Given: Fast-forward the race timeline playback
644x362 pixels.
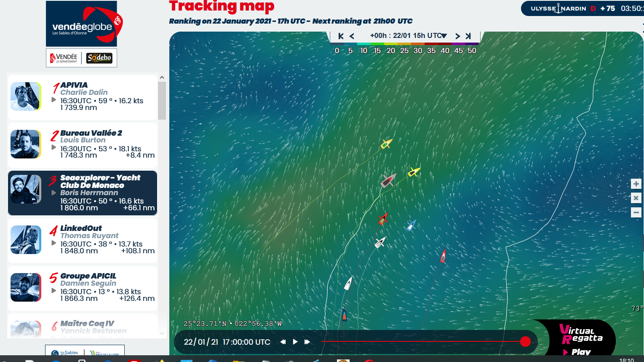Looking at the screenshot, I should tap(307, 342).
